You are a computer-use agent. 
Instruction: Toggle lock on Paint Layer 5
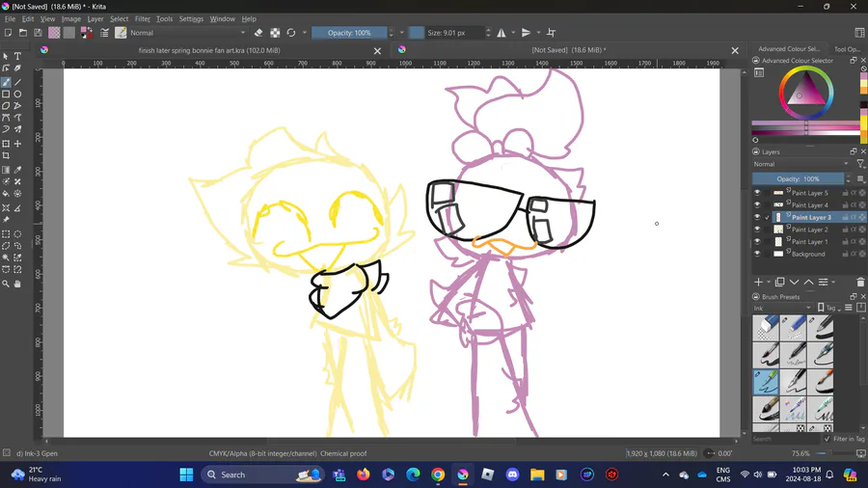point(845,193)
